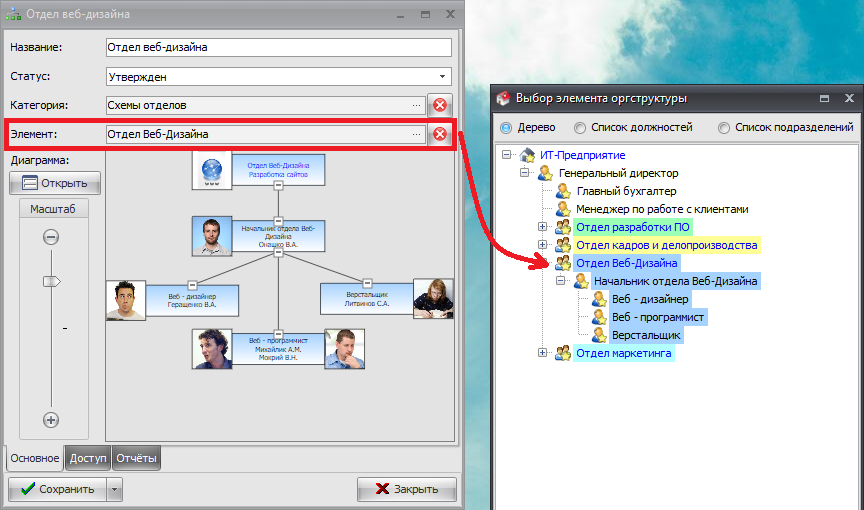The image size is (864, 510).
Task: Select the Список должностей radio button
Action: tap(580, 128)
